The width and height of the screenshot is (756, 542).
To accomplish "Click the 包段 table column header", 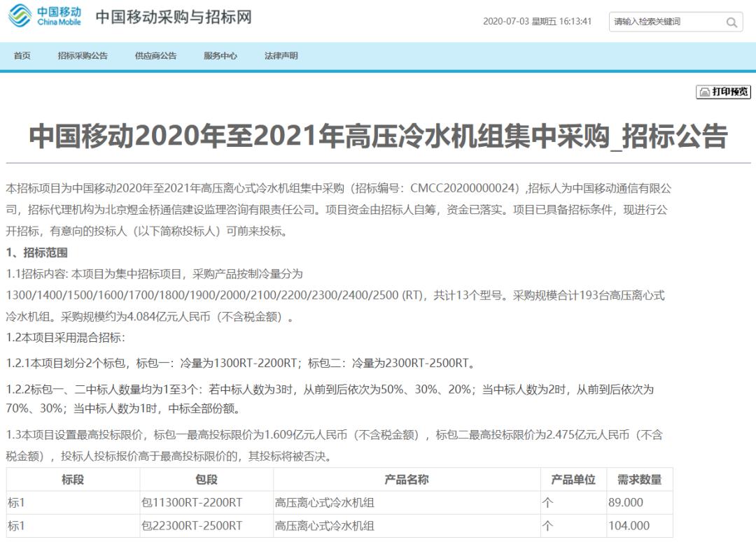I will pos(206,480).
